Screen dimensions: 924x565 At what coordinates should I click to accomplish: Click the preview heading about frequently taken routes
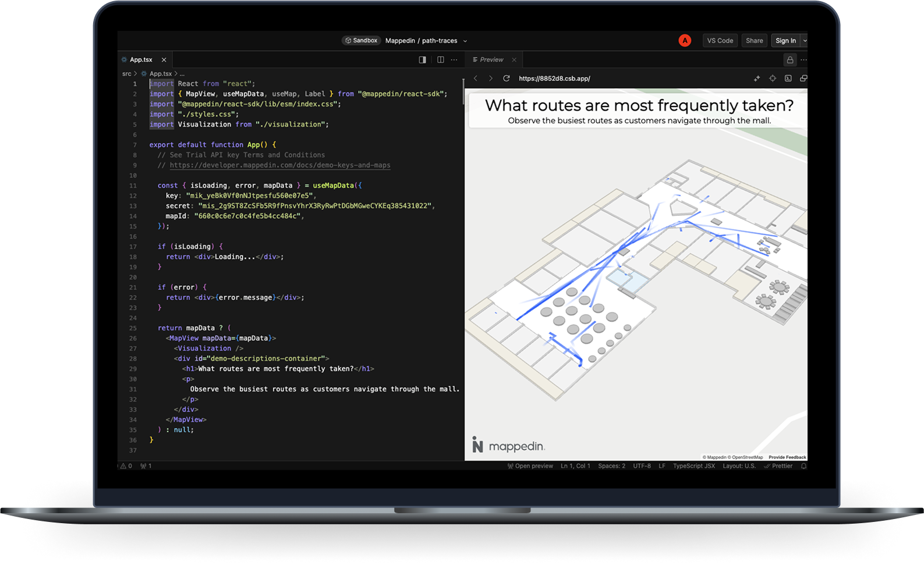(x=639, y=105)
